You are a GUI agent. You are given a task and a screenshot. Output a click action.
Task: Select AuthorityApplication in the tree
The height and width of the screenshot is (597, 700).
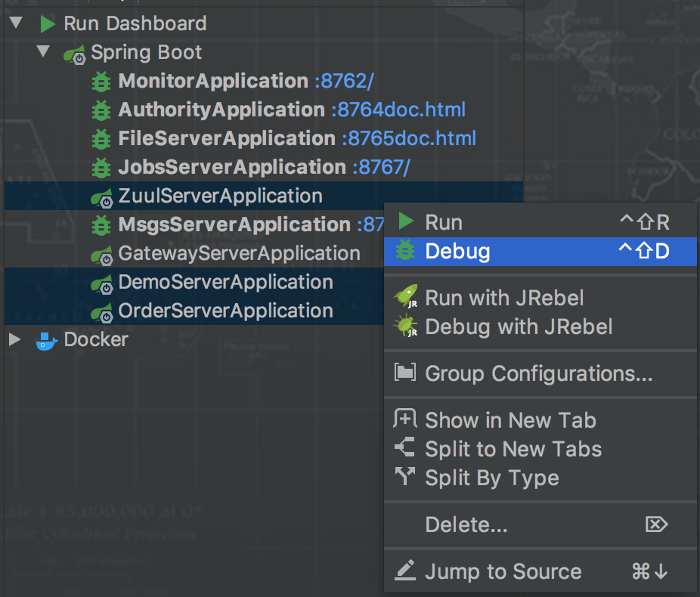coord(221,110)
